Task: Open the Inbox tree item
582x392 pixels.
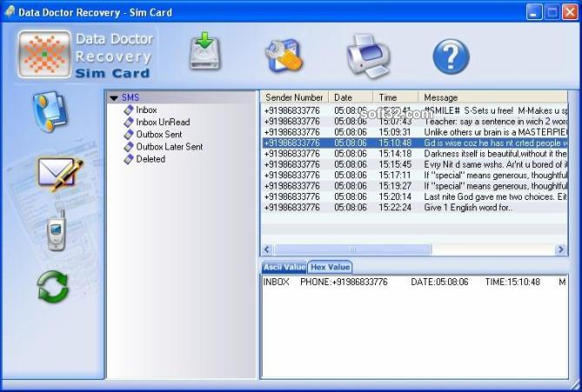Action: pos(146,110)
